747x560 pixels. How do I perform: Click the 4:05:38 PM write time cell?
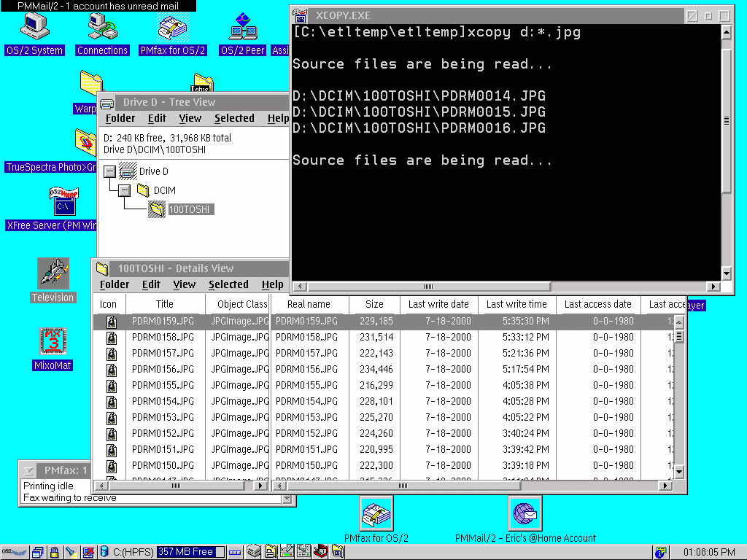tap(525, 385)
